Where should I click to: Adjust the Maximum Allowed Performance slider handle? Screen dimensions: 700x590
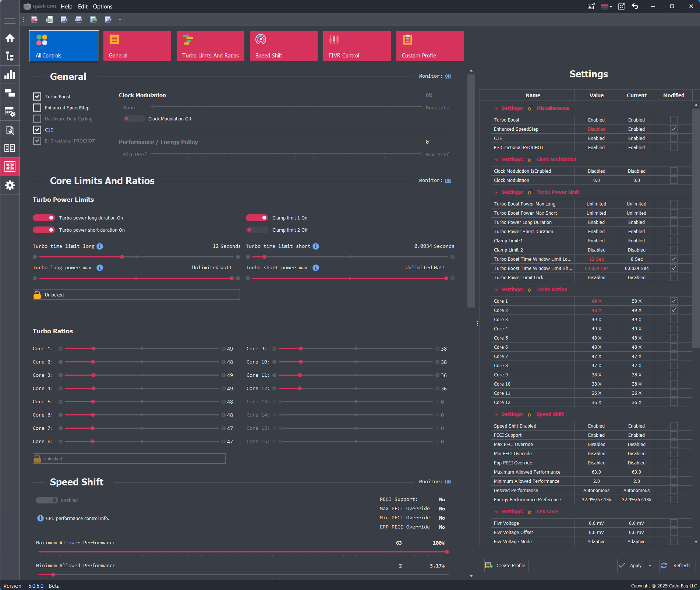point(447,552)
